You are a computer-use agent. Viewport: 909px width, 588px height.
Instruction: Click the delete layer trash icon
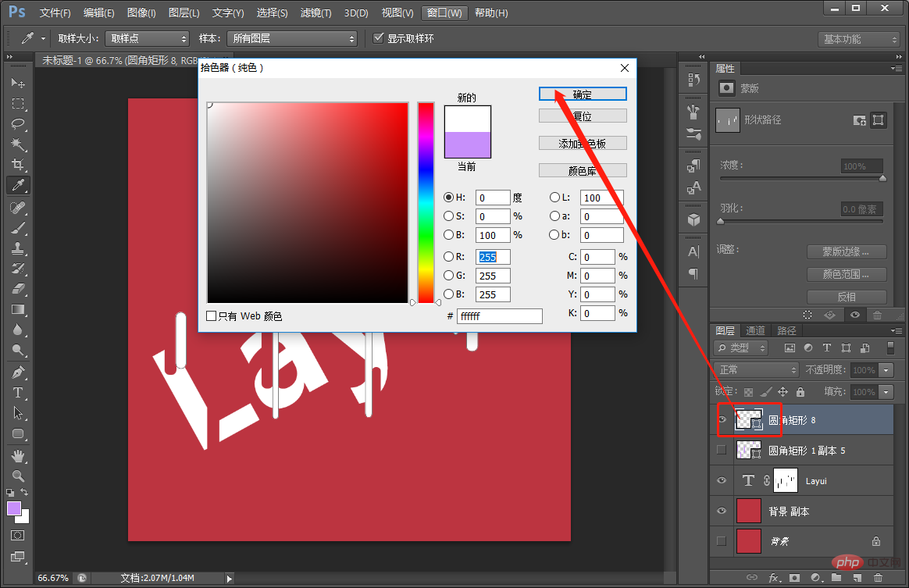(x=879, y=578)
